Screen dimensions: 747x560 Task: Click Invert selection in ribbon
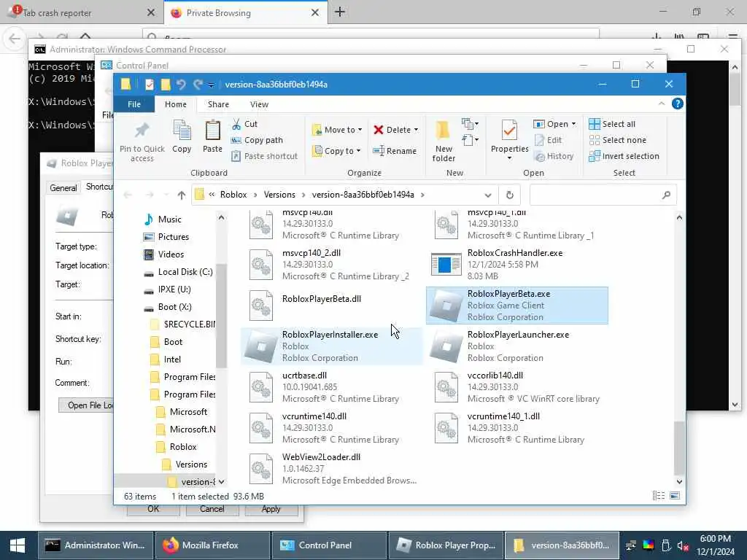click(x=624, y=156)
